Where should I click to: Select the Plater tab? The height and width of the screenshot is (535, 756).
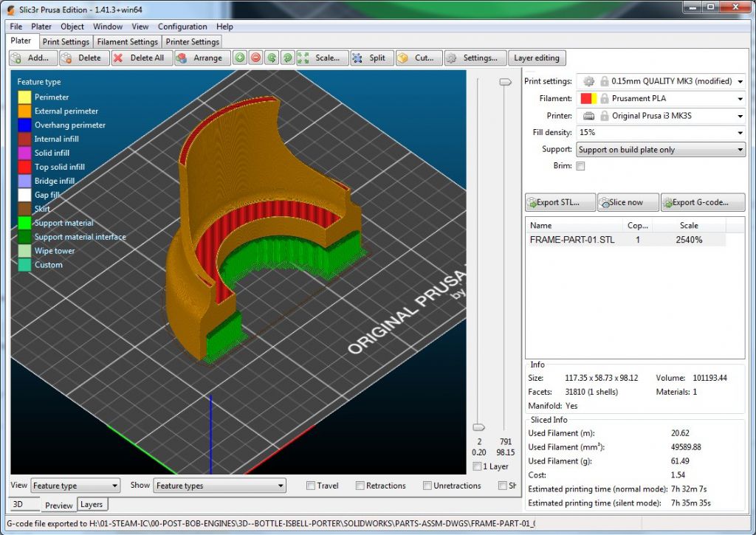(x=21, y=41)
